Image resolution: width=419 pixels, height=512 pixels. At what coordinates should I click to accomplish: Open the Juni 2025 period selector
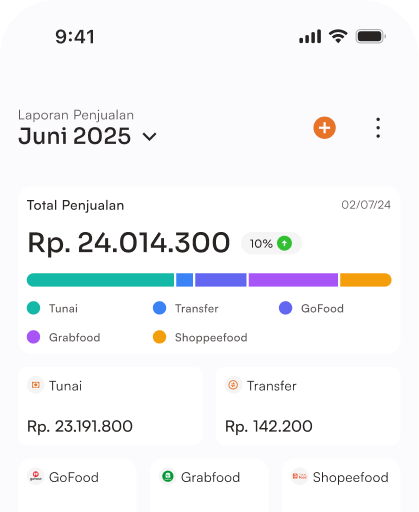[x=87, y=136]
